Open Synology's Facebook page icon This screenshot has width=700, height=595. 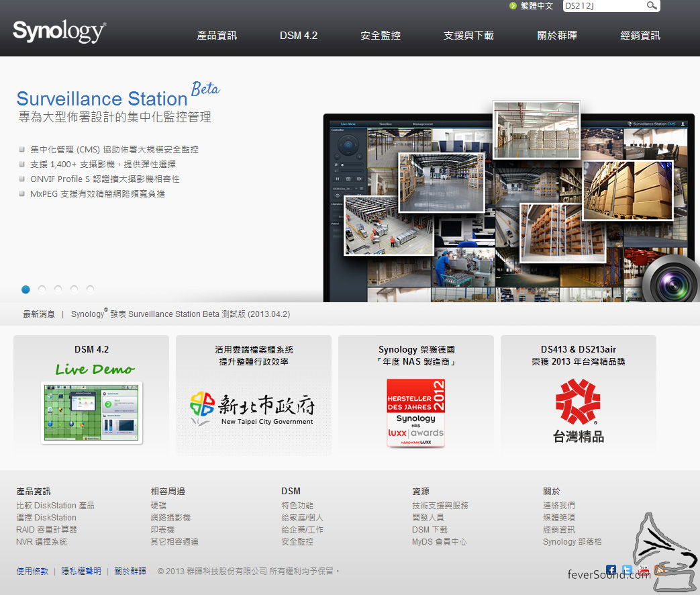[611, 569]
